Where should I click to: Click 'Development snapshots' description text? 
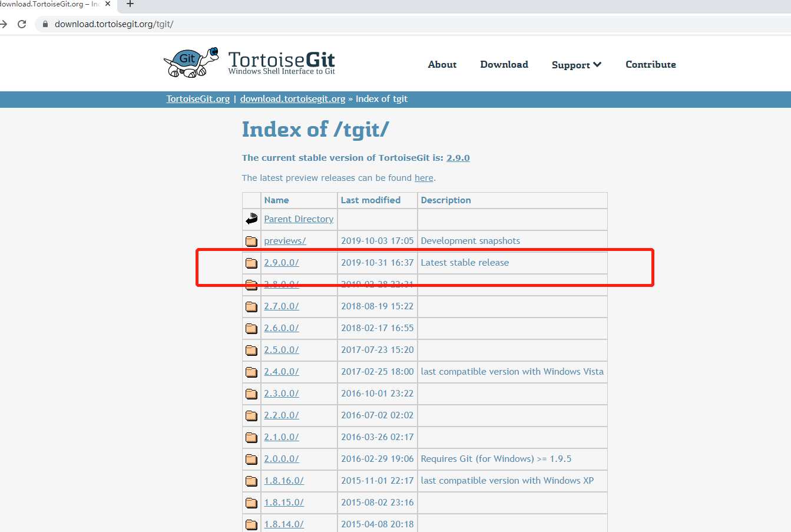pos(471,241)
